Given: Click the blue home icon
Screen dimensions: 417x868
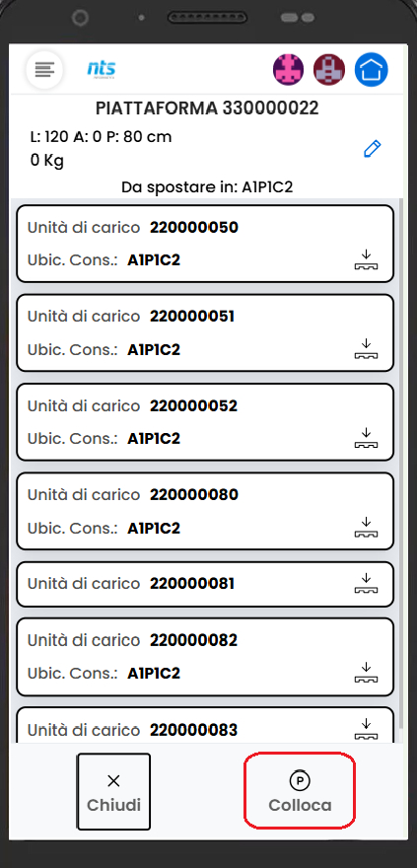Looking at the screenshot, I should tap(371, 70).
